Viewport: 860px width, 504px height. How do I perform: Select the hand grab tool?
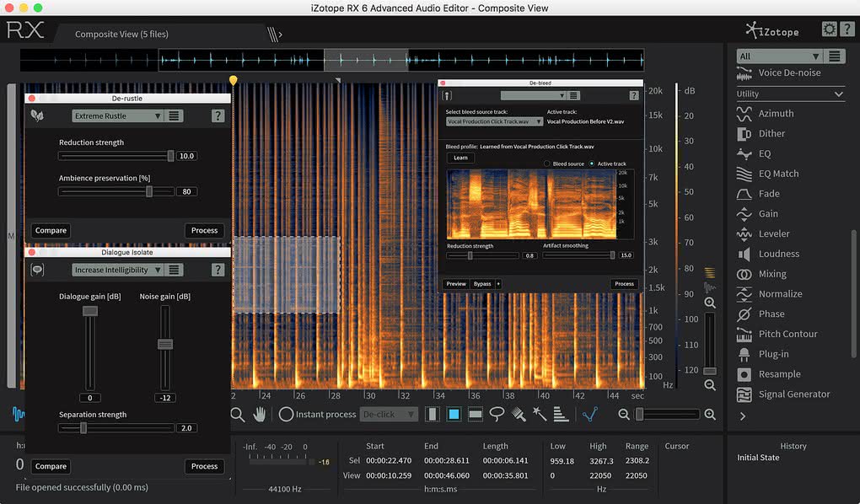(x=260, y=415)
